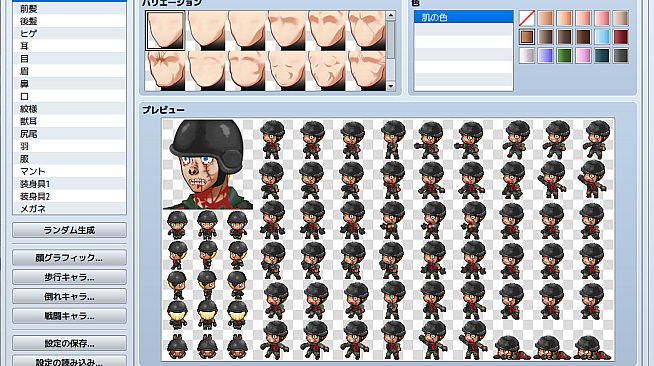The height and width of the screenshot is (366, 654).
Task: Open the 倒れキャラ... export dialog
Action: [69, 296]
